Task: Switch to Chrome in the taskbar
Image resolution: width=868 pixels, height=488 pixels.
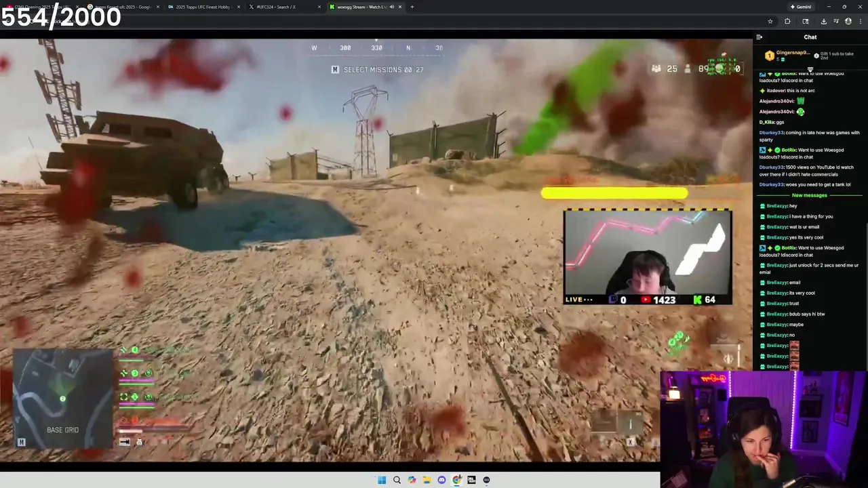Action: click(456, 480)
